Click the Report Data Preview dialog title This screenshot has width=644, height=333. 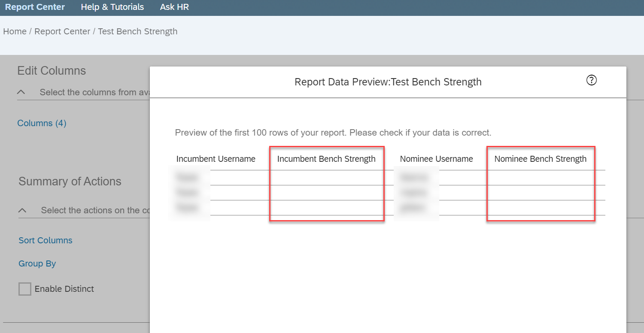pyautogui.click(x=388, y=82)
